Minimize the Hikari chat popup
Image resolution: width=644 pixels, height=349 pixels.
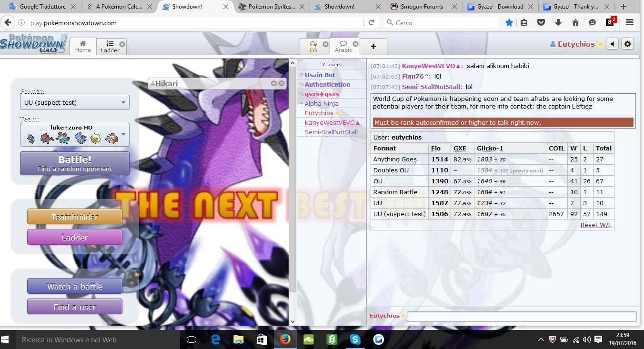274,83
